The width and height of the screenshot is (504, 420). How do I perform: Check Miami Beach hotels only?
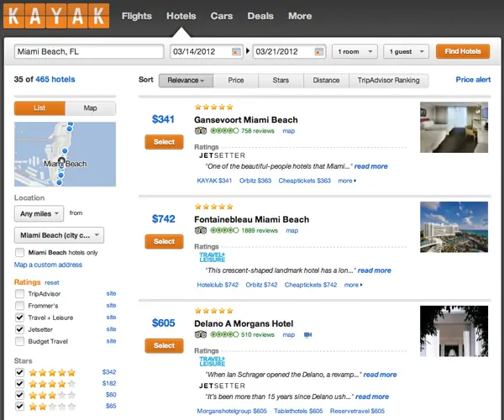(19, 253)
